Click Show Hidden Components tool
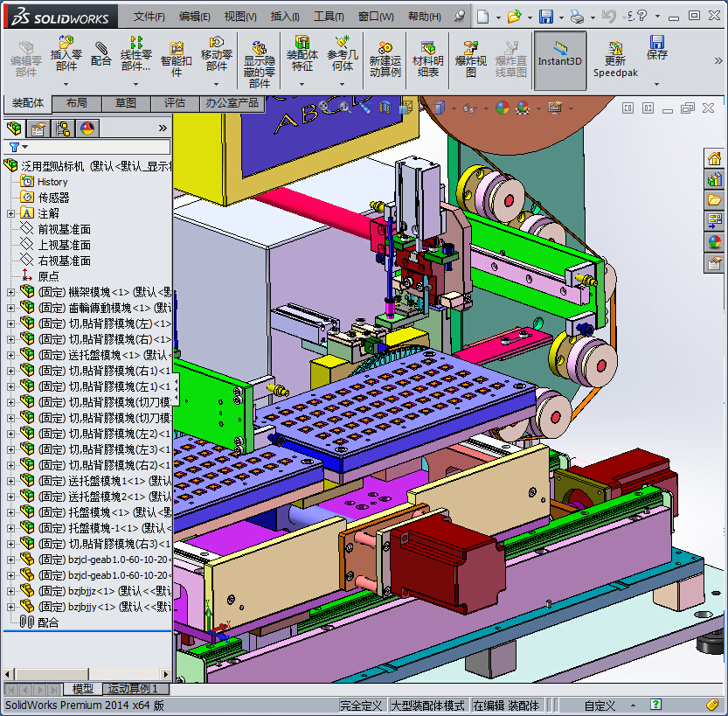 [x=260, y=64]
